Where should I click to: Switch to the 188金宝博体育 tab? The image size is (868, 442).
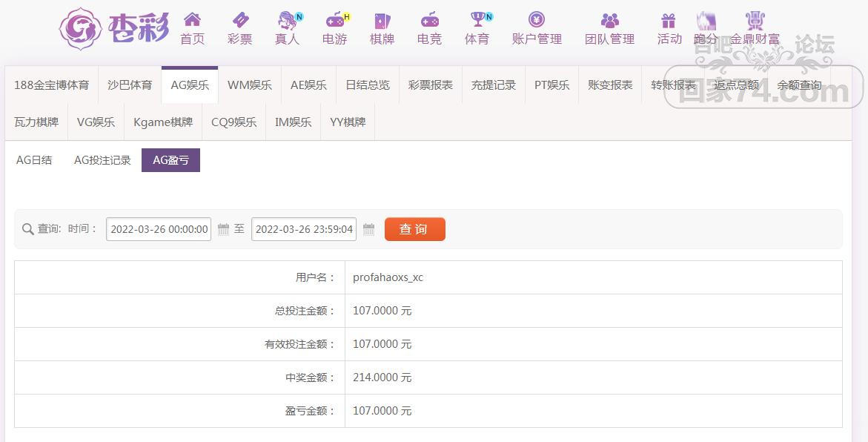click(51, 85)
